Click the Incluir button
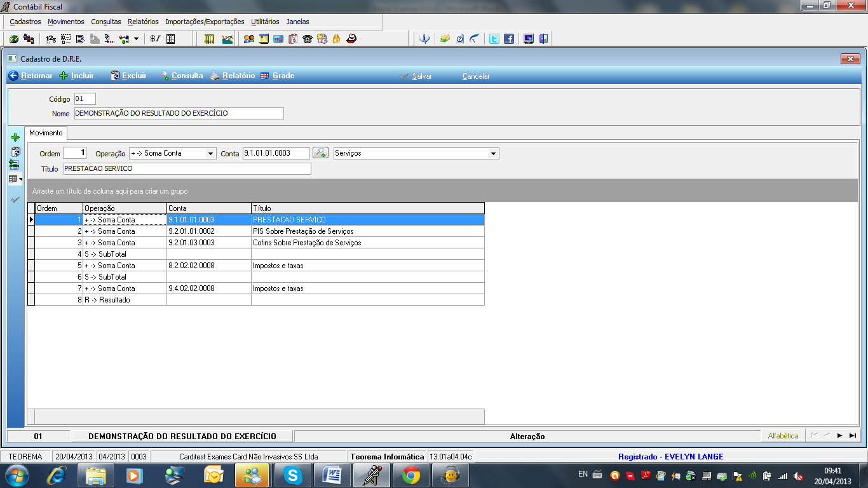 click(x=76, y=76)
